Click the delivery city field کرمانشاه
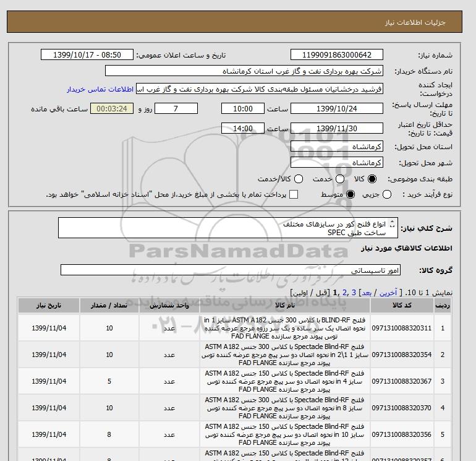 coord(337,163)
